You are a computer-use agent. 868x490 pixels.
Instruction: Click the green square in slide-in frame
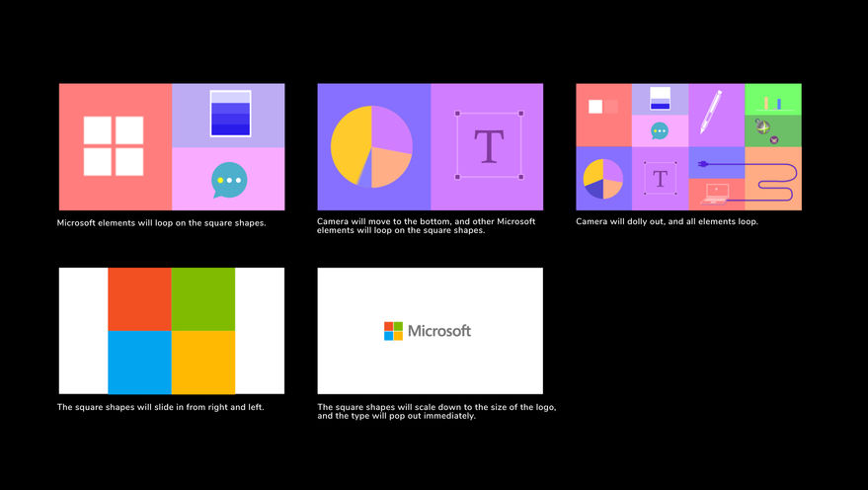click(x=203, y=299)
